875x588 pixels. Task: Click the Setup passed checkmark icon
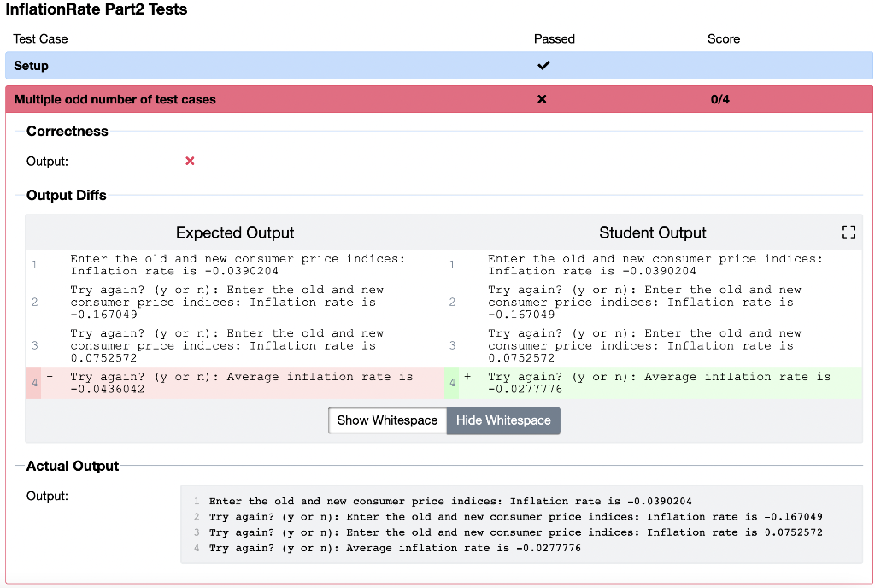pos(543,65)
